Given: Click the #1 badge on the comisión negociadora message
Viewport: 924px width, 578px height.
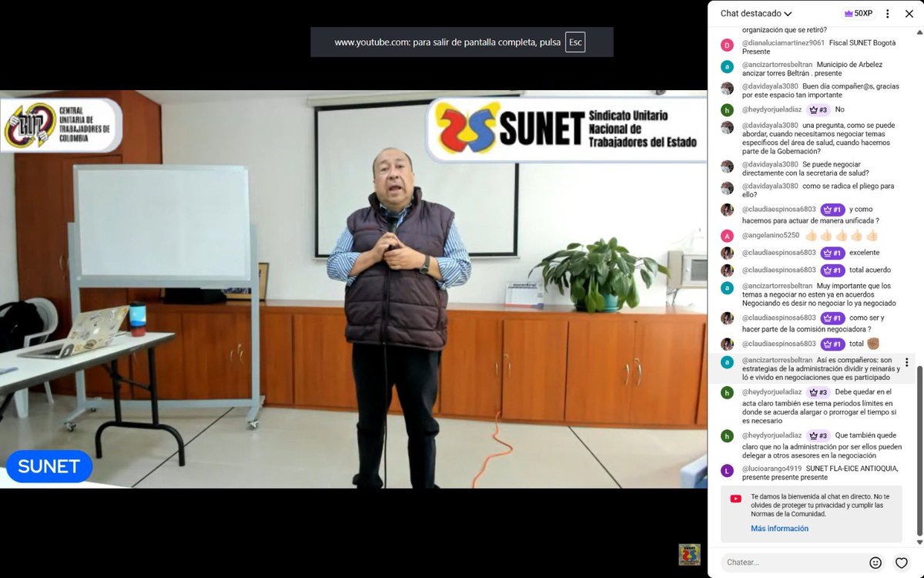Looking at the screenshot, I should [832, 318].
